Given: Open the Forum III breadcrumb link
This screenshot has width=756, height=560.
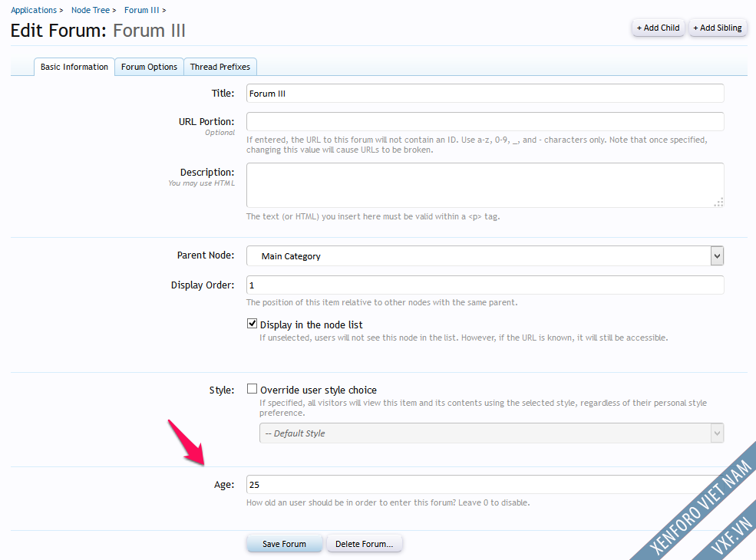Looking at the screenshot, I should click(x=141, y=10).
